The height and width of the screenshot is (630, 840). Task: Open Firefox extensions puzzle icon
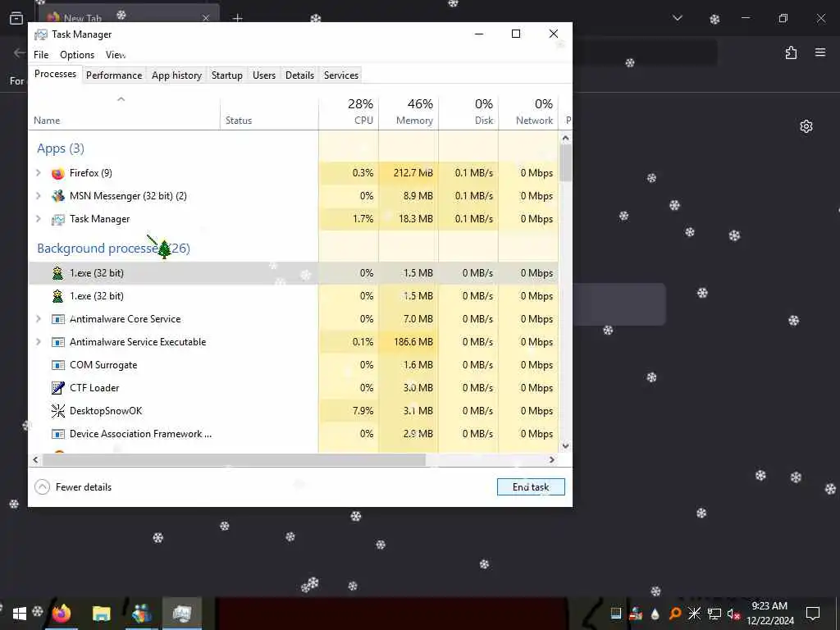click(792, 52)
